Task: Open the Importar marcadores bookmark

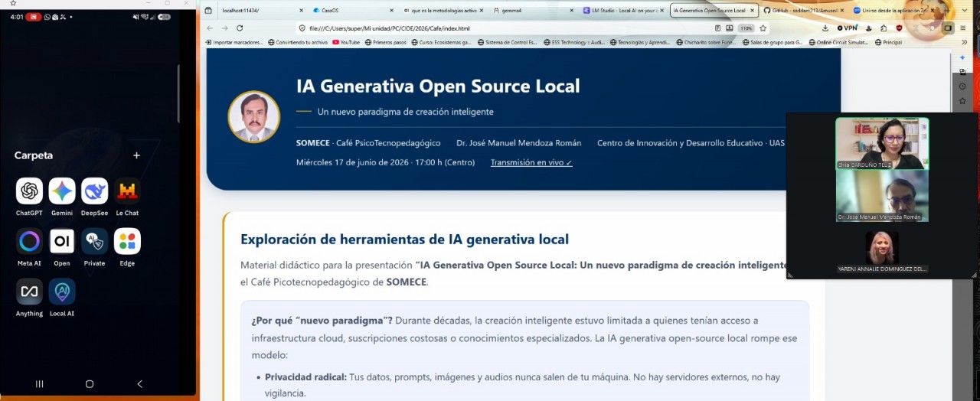Action: coord(234,43)
